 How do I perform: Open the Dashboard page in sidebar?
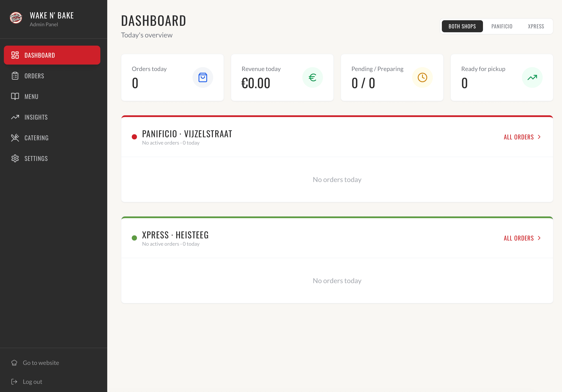point(52,55)
